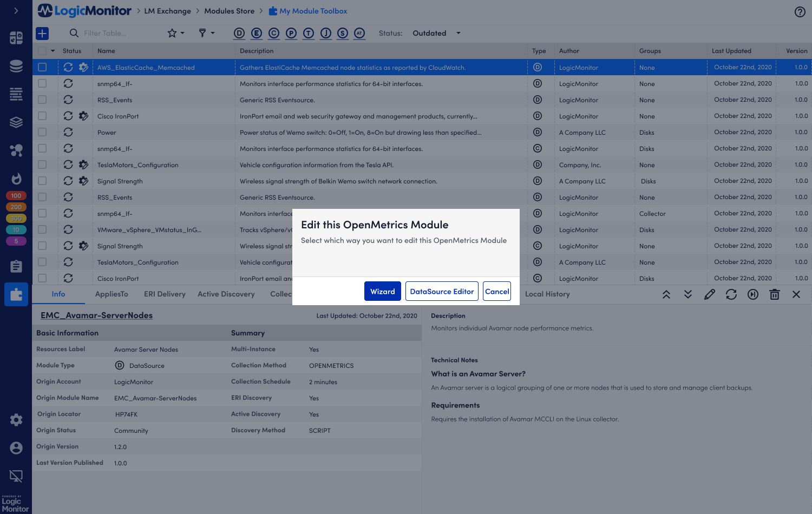Check the first RSS_Events row checkbox

tap(42, 100)
